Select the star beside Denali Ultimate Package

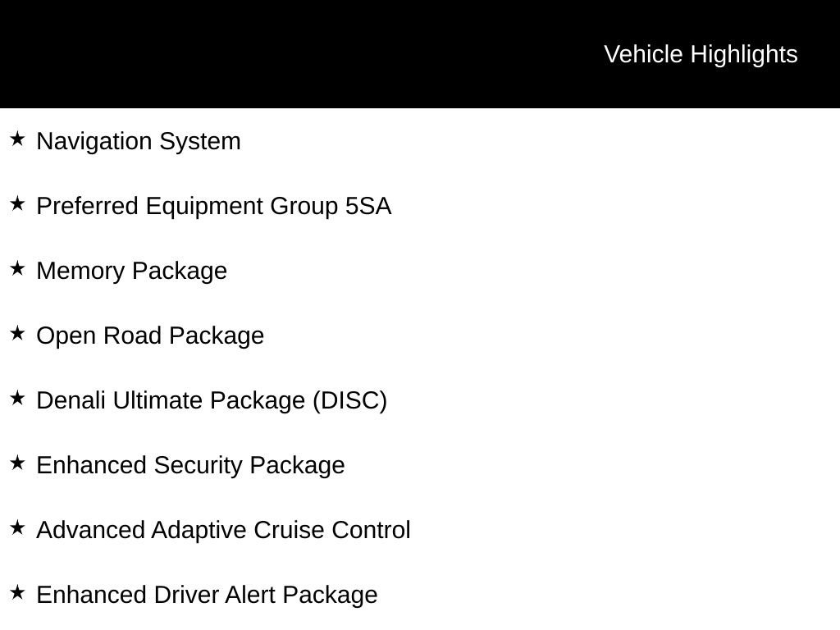[18, 398]
